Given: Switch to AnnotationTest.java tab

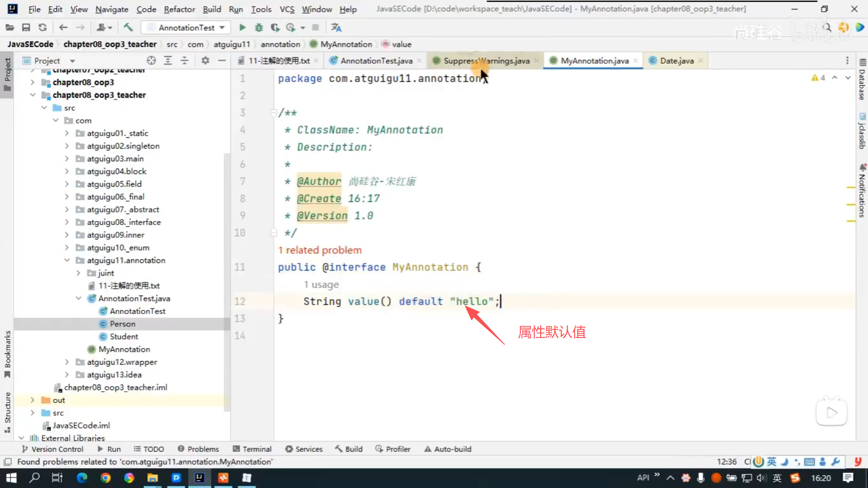Looking at the screenshot, I should tap(376, 61).
